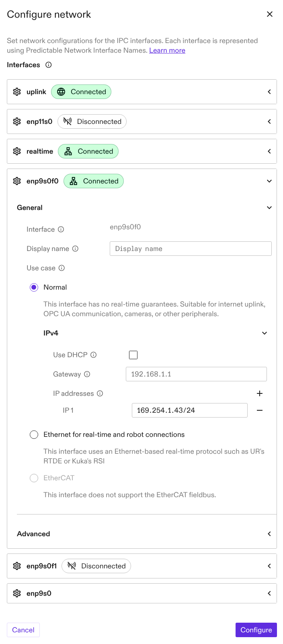Select the Normal use case radio button
This screenshot has height=644, width=283.
pos(34,287)
